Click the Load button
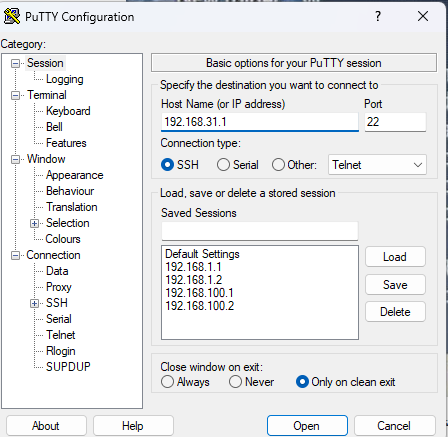Image resolution: width=448 pixels, height=437 pixels. coord(395,257)
